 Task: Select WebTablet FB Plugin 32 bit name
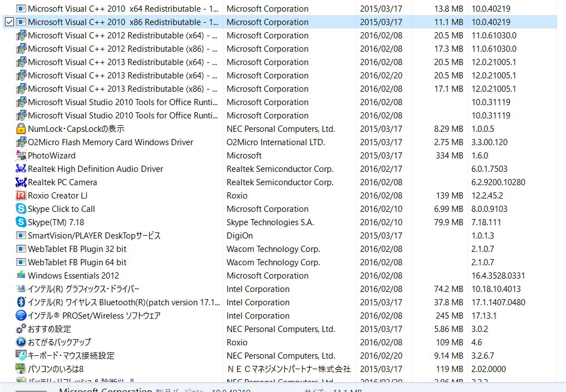(77, 249)
